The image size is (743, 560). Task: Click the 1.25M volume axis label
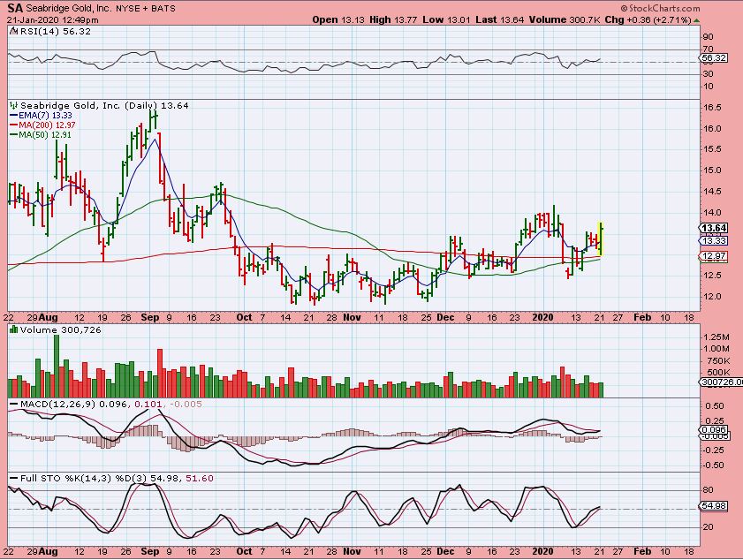716,337
